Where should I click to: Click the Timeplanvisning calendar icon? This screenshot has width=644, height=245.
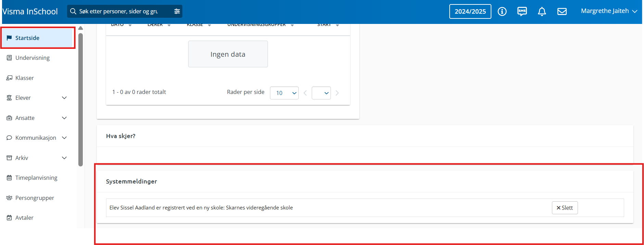point(9,178)
